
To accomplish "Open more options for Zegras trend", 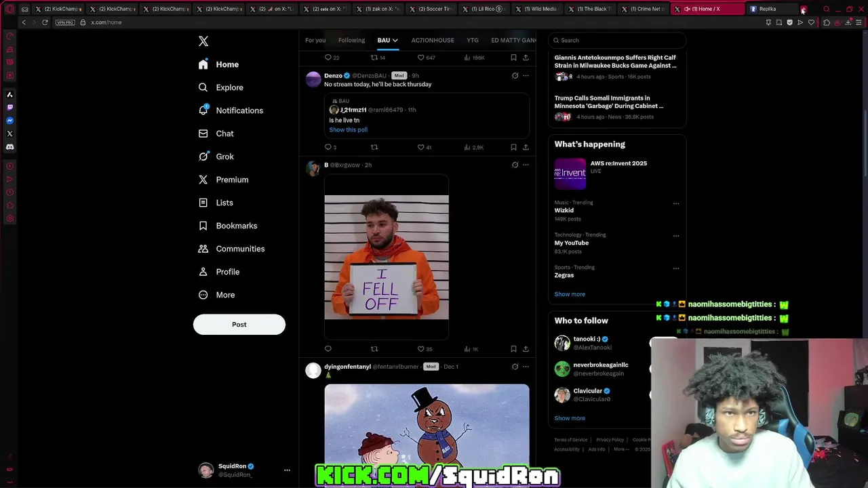I will point(676,268).
